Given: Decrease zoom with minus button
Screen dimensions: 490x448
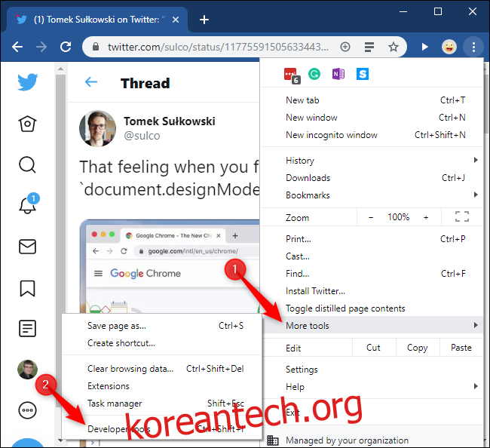Looking at the screenshot, I should [x=371, y=217].
